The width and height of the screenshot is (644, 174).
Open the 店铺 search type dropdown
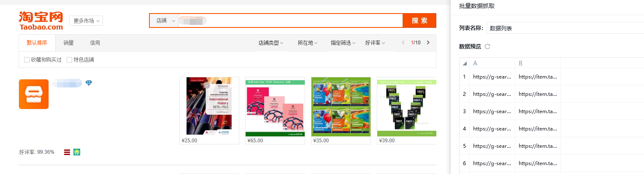pos(165,21)
